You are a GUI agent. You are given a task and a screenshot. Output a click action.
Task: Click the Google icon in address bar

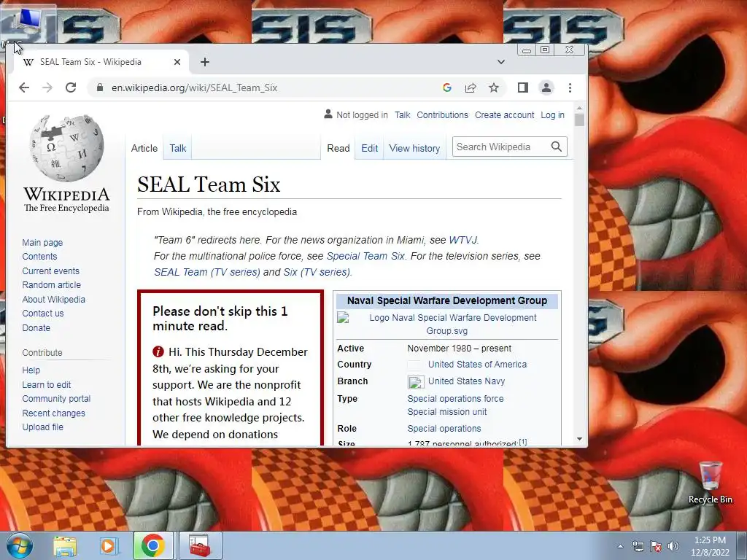[x=447, y=87]
